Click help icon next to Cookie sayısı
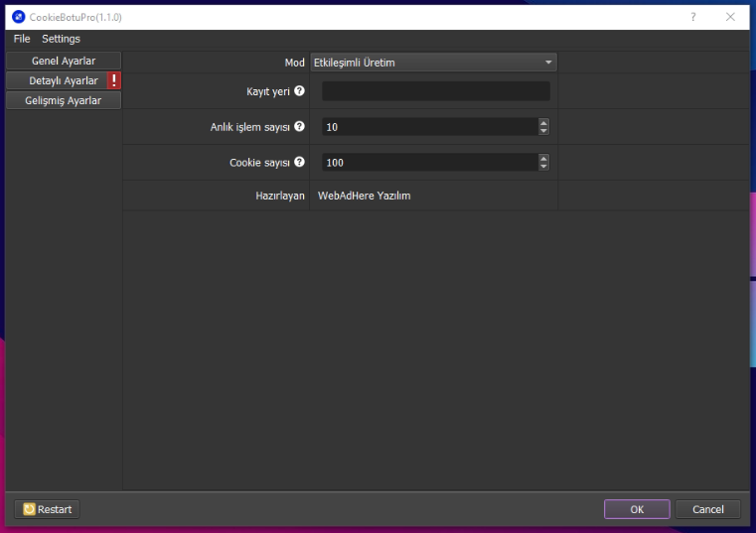Viewport: 756px width, 533px height. tap(299, 162)
